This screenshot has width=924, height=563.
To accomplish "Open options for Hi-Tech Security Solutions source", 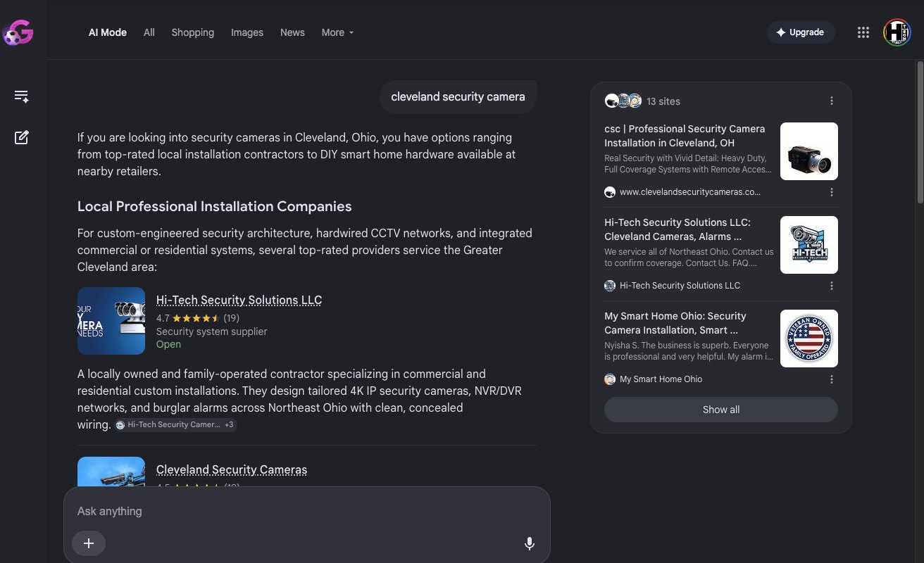I will [832, 286].
